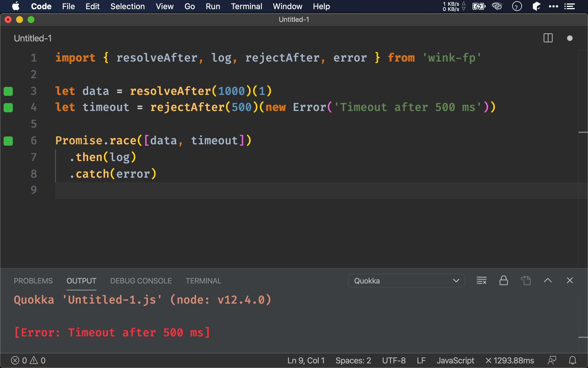Click the Quokka 1293.88ms status indicator
The image size is (588, 368).
pos(510,360)
